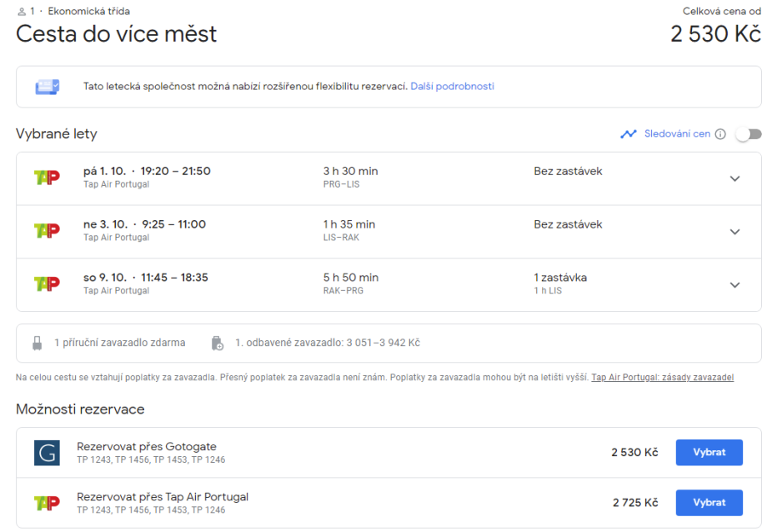767x532 pixels.
Task: Select Tap Air Portugal booking Vybrat button
Action: coord(709,503)
